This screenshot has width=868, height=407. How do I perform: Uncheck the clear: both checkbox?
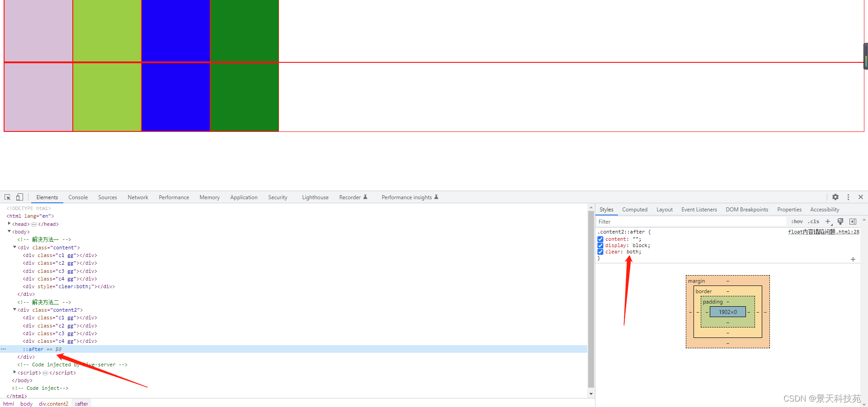pos(600,252)
